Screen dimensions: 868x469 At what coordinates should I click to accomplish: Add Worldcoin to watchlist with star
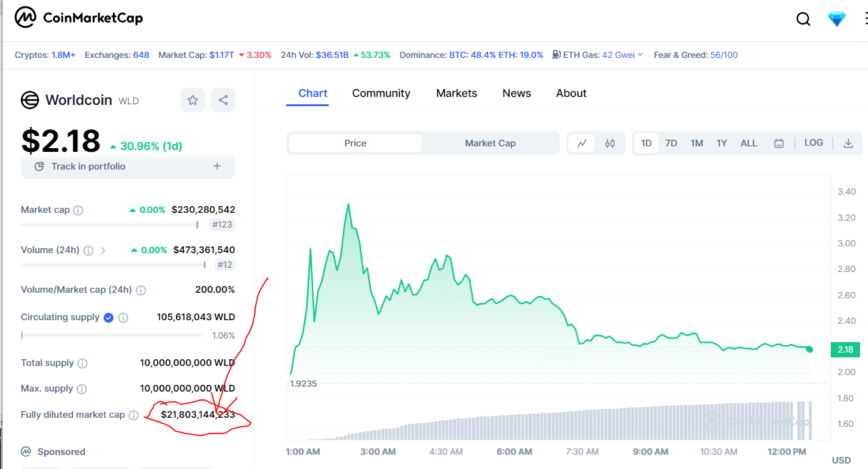click(x=193, y=100)
